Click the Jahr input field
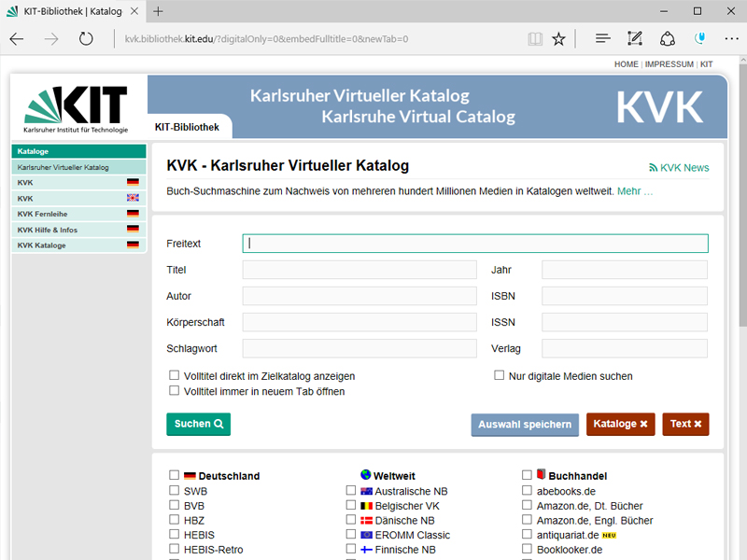The width and height of the screenshot is (747, 560). tap(624, 270)
